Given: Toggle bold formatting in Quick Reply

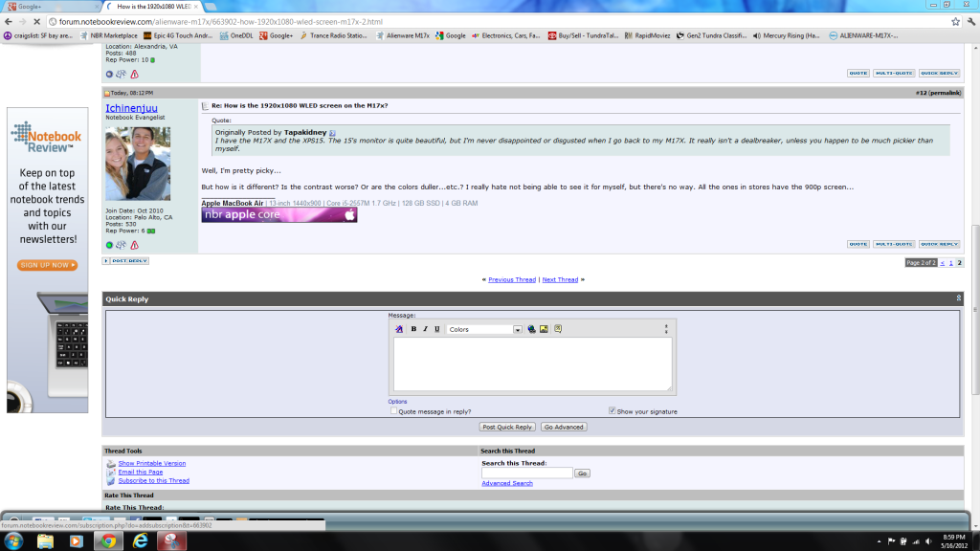Looking at the screenshot, I should (x=413, y=329).
